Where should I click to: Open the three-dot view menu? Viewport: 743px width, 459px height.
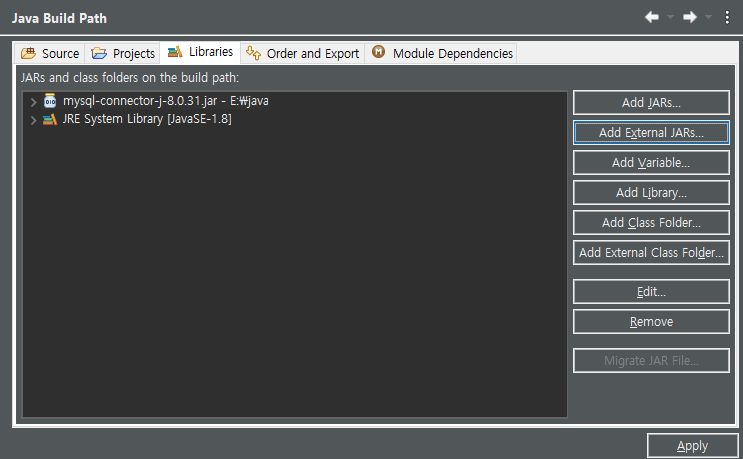tap(727, 18)
